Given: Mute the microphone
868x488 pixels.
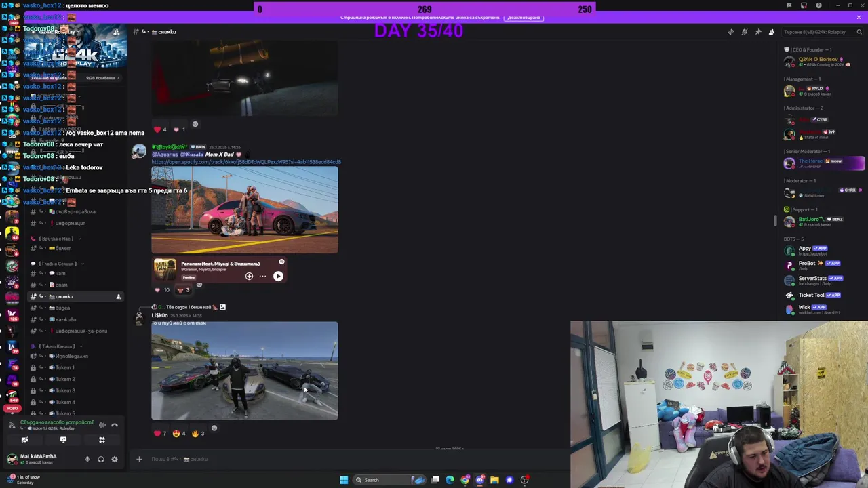Looking at the screenshot, I should coord(87,459).
